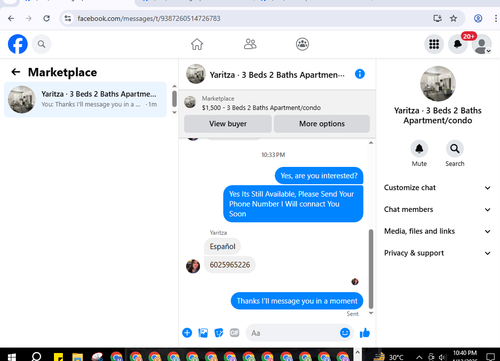
Task: Open the Facebook logo home link
Action: pos(18,44)
